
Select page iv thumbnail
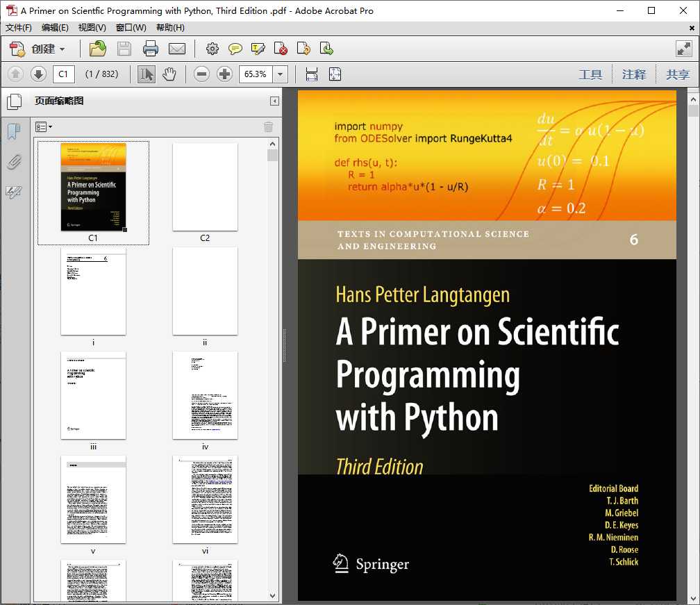(205, 396)
